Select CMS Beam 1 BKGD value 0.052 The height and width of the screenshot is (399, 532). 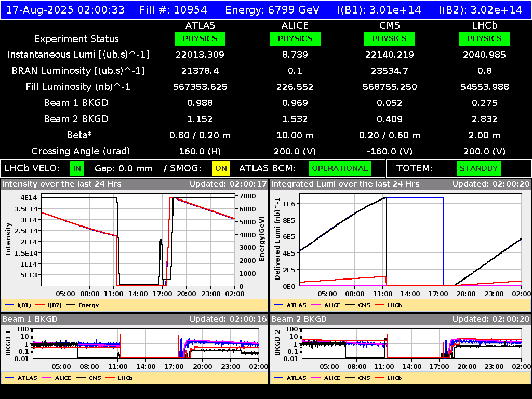(x=390, y=103)
